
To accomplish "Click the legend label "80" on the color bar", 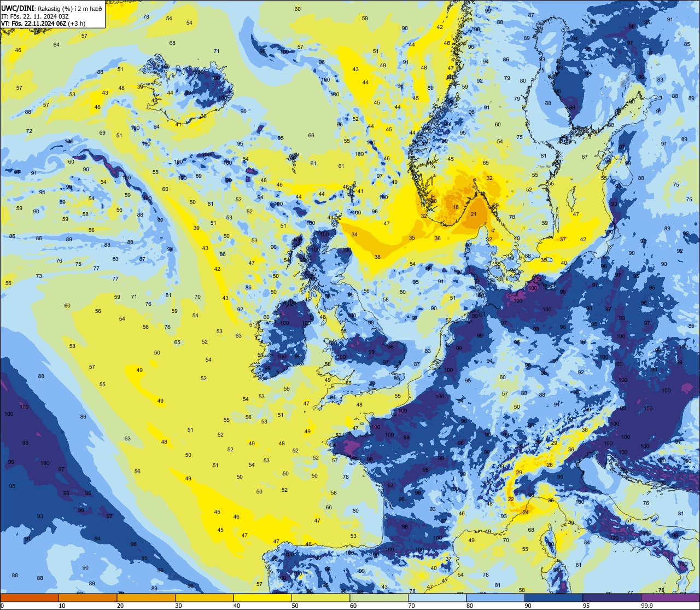I will pos(470,606).
